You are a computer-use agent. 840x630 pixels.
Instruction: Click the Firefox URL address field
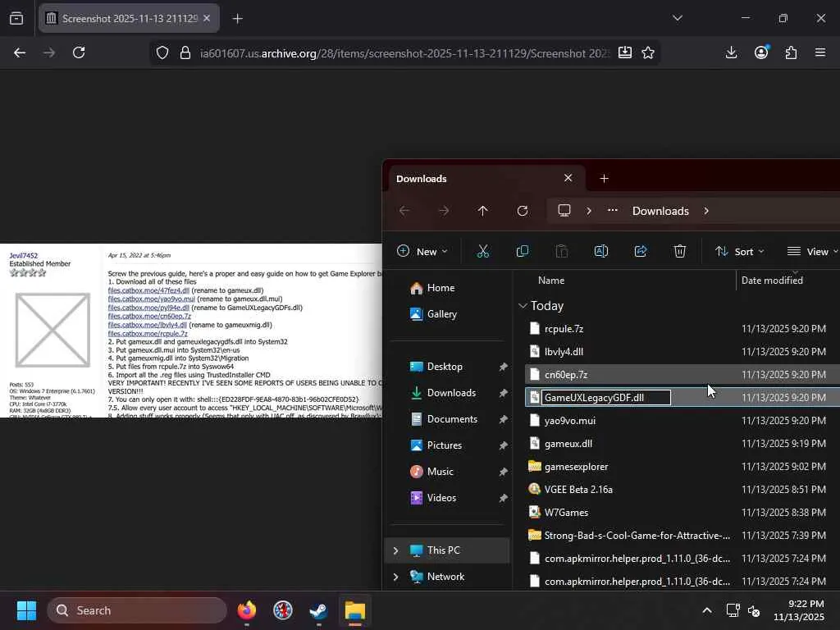[404, 53]
